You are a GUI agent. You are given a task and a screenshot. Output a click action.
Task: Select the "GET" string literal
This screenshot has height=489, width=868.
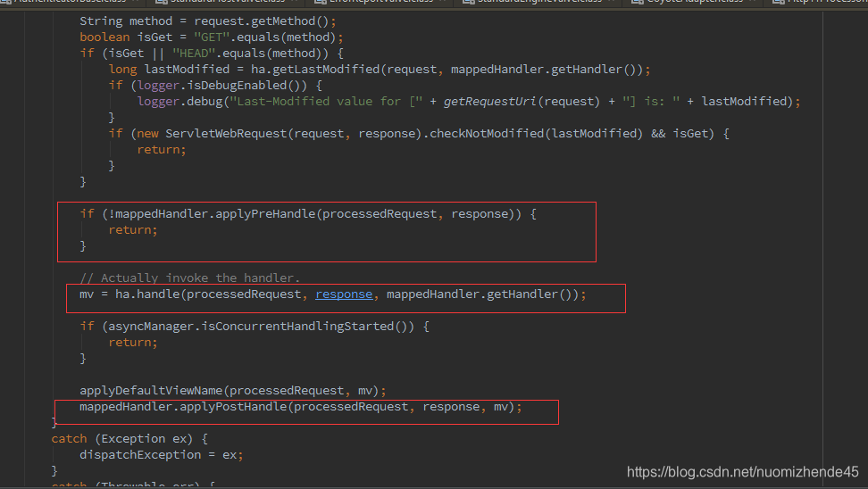coord(212,37)
